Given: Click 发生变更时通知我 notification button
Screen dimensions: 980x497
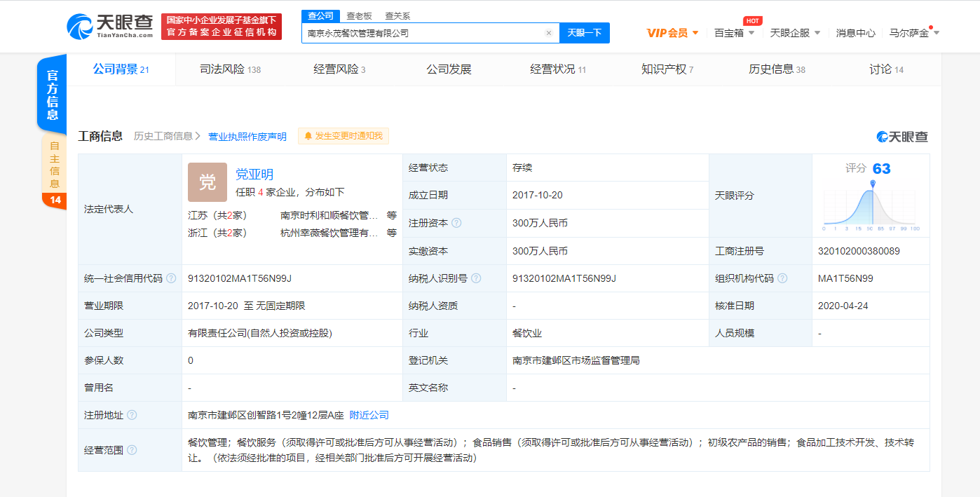Looking at the screenshot, I should (343, 136).
